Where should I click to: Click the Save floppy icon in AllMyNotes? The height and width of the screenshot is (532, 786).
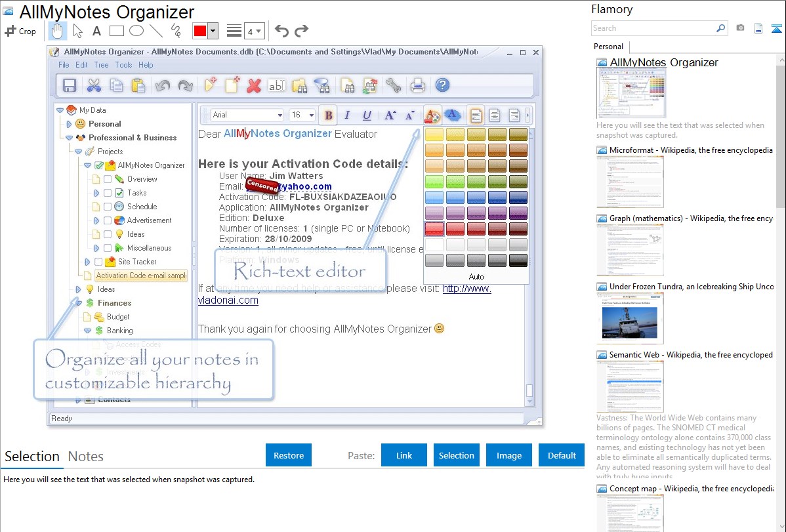coord(69,86)
